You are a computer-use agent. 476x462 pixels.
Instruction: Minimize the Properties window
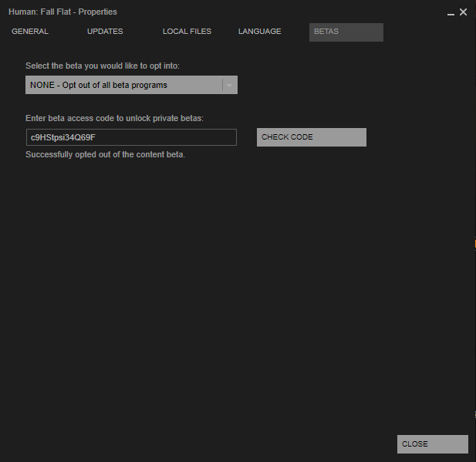pyautogui.click(x=451, y=13)
